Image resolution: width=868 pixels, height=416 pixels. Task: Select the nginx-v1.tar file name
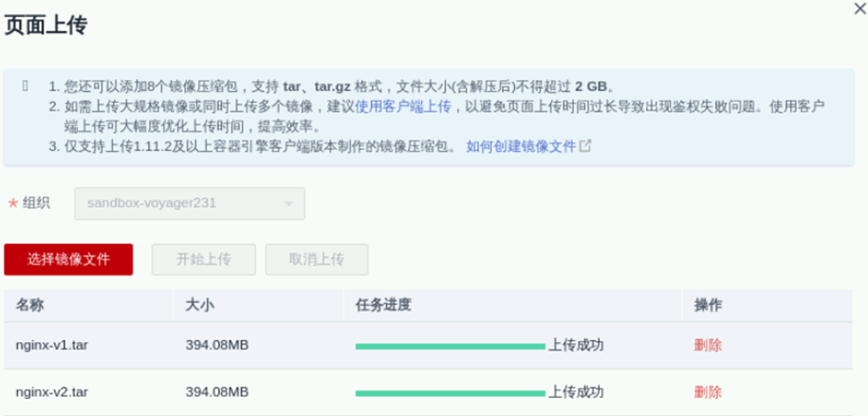pyautogui.click(x=52, y=345)
